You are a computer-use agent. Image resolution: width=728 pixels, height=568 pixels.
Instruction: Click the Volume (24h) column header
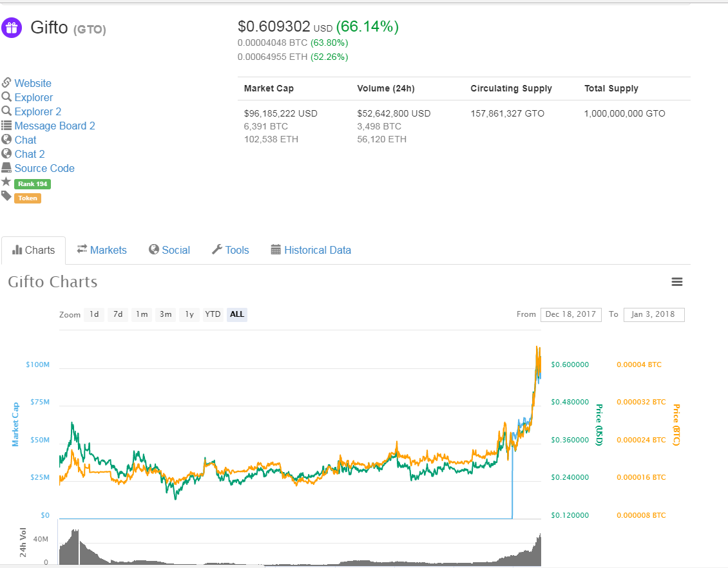point(386,88)
